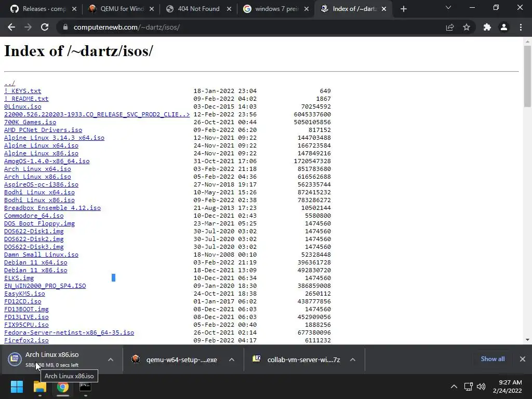Viewport: 532px width, 399px height.
Task: Download AspireOS-pc-i386.iso
Action: pyautogui.click(x=41, y=184)
